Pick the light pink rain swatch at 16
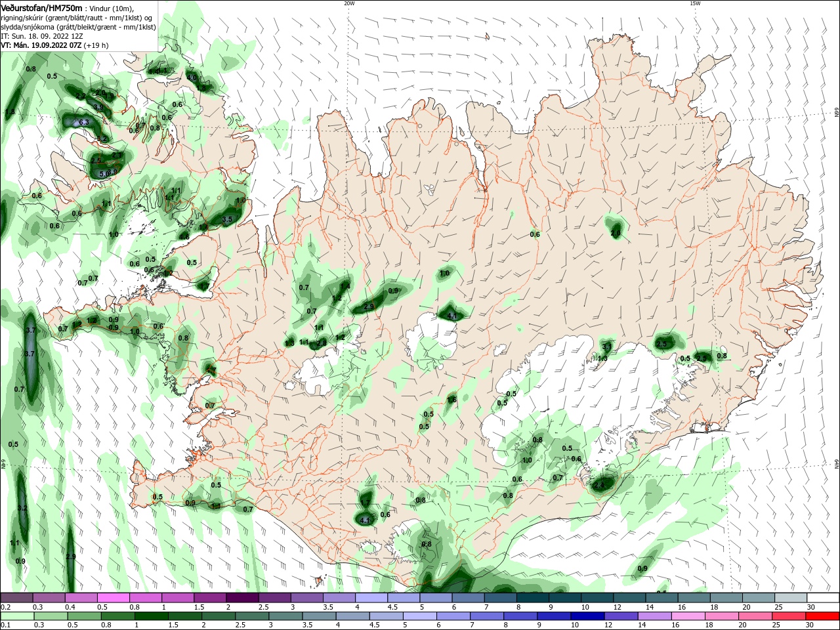The width and height of the screenshot is (840, 630). 688,616
